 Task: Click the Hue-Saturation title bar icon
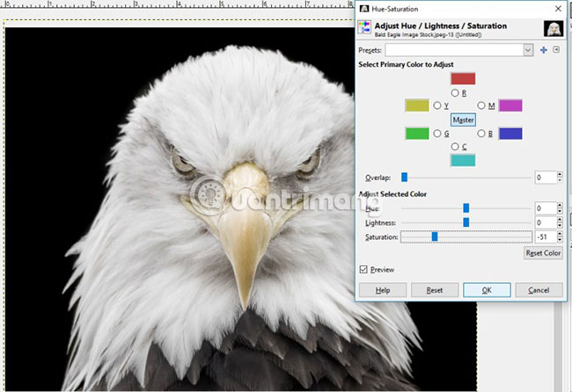364,9
